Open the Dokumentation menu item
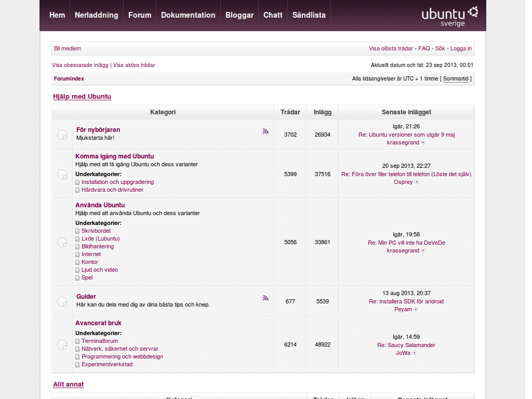 click(x=188, y=15)
